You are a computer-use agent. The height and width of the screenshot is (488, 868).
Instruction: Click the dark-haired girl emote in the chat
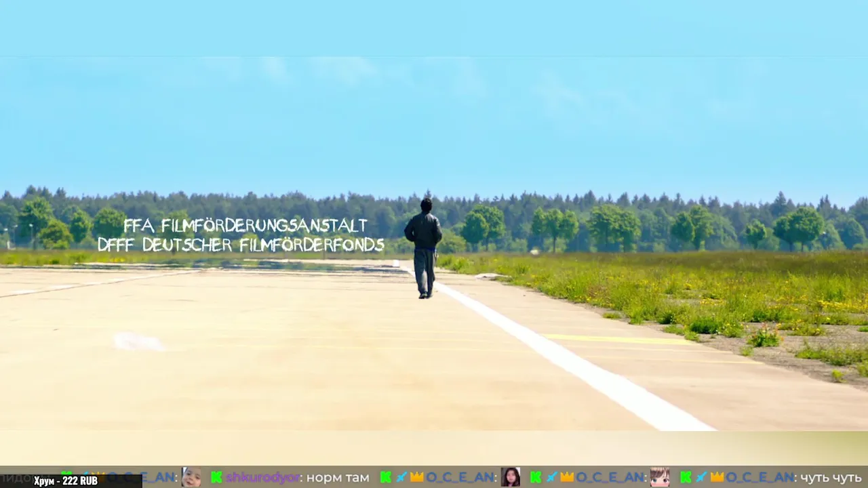(511, 477)
